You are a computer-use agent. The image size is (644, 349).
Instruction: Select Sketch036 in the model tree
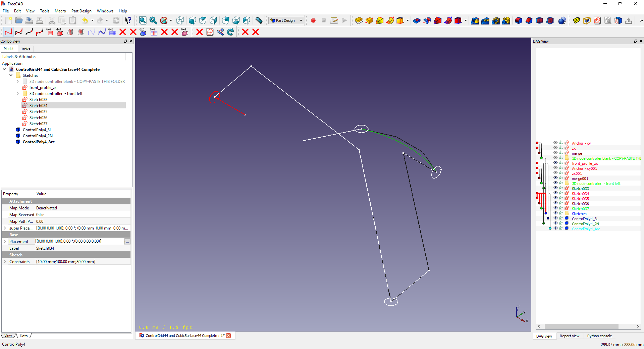[38, 118]
